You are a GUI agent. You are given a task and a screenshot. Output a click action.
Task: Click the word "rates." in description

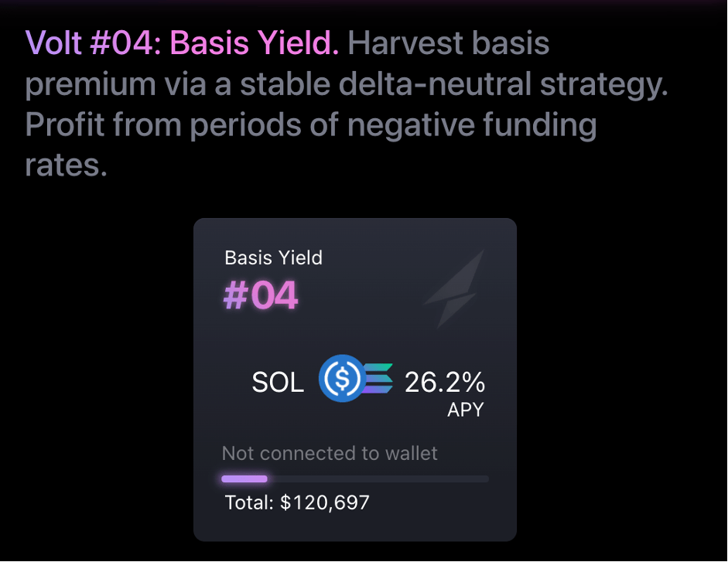click(67, 165)
